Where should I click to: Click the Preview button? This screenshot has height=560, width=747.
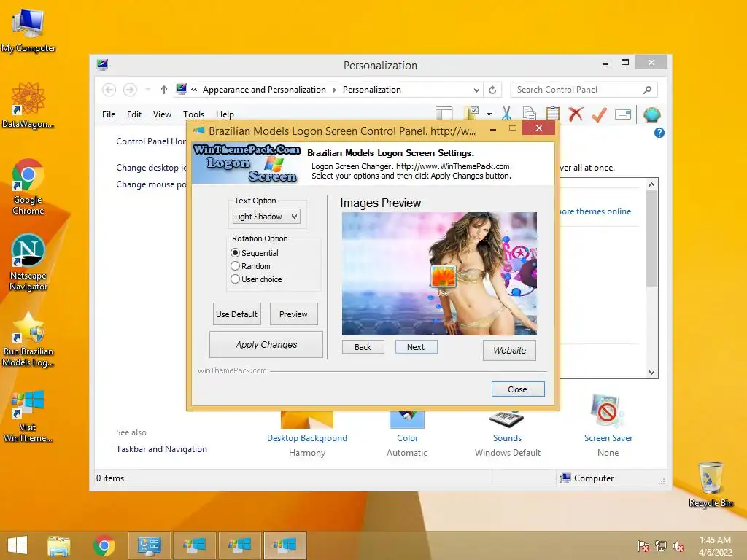point(293,314)
